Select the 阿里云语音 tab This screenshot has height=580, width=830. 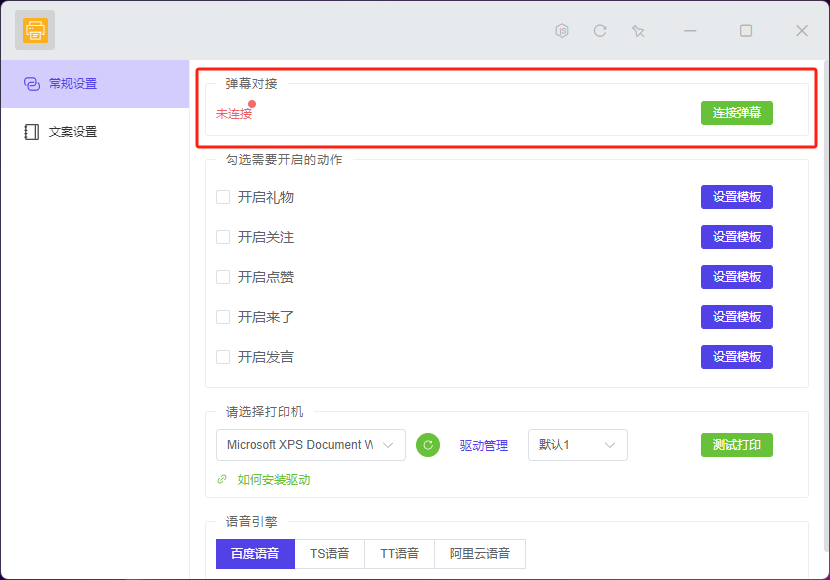point(479,554)
